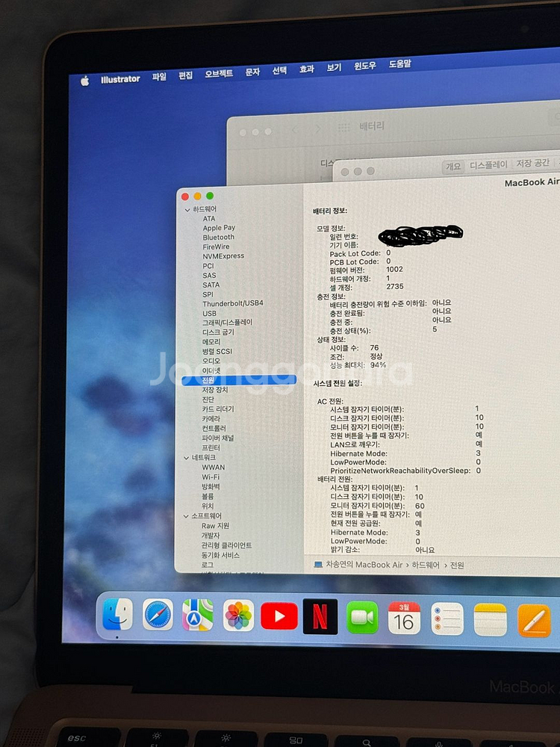The height and width of the screenshot is (747, 560).
Task: Open Calendar showing 16 in Dock
Action: [x=404, y=618]
